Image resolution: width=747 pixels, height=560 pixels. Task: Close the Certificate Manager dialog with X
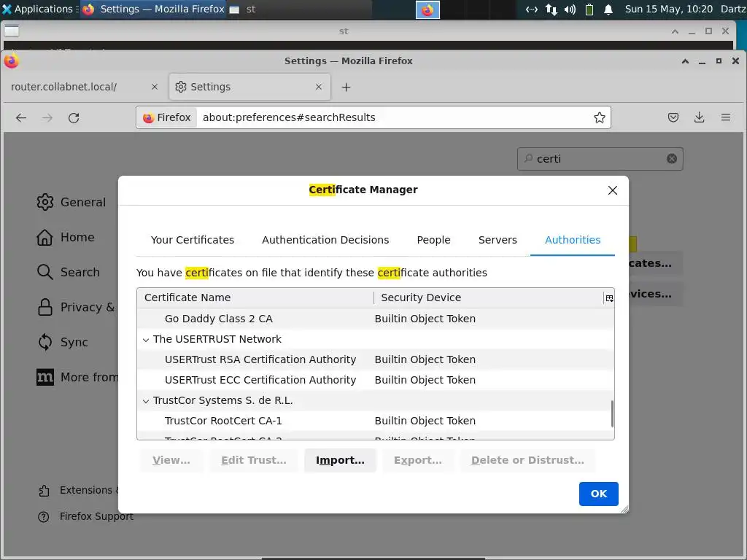[613, 190]
